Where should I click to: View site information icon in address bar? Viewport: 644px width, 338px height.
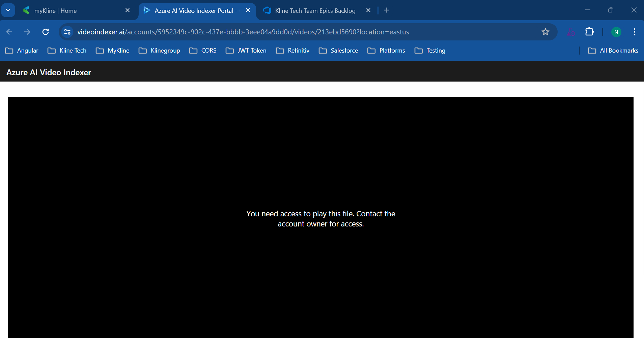(67, 32)
